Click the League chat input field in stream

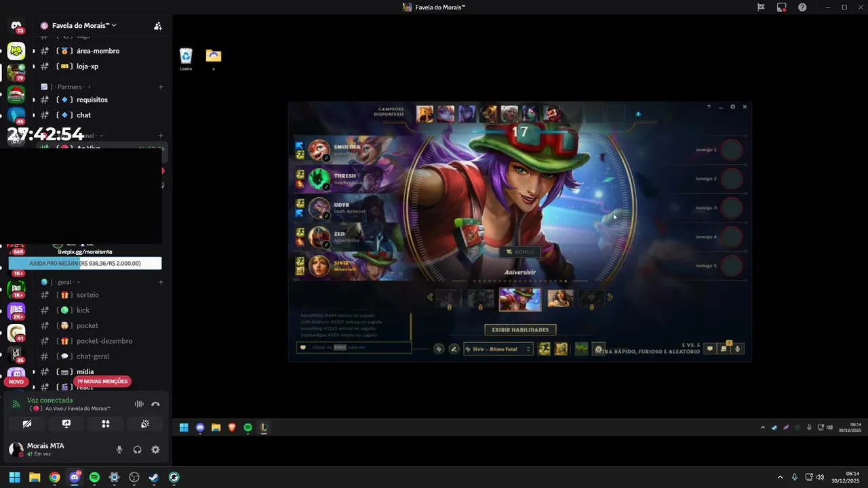click(353, 347)
